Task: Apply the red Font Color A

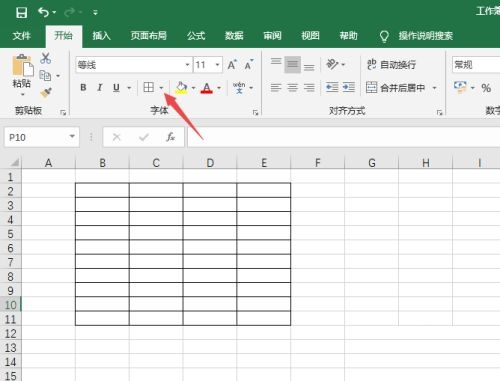Action: [x=207, y=88]
